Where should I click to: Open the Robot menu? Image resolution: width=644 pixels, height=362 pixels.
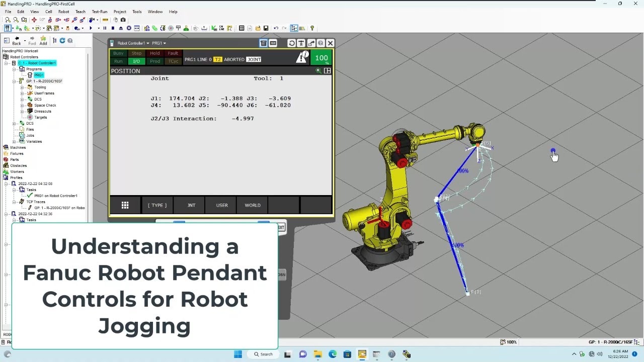(63, 12)
